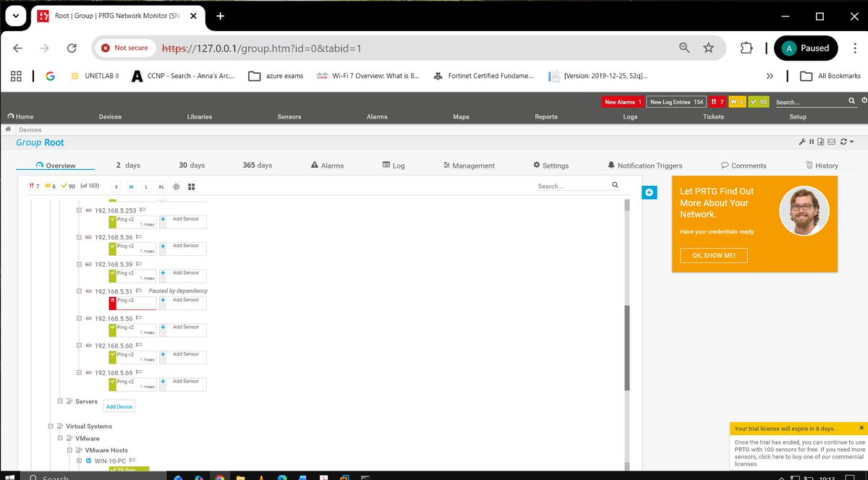Click Add Sensor for 192.168.5.60
The height and width of the screenshot is (480, 868).
point(183,357)
